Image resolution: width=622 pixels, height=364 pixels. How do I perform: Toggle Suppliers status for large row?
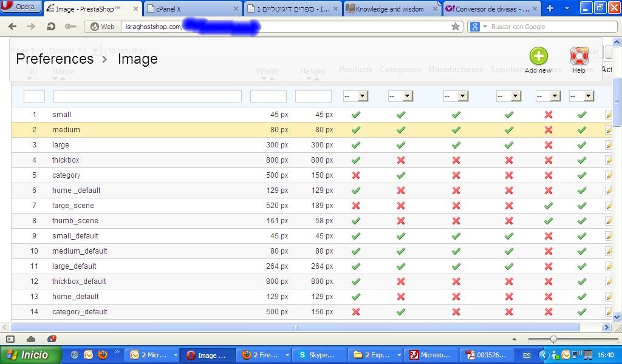[509, 145]
